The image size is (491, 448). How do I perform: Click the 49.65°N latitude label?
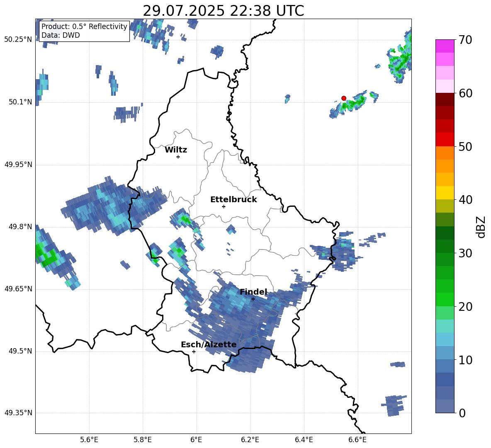tap(18, 289)
